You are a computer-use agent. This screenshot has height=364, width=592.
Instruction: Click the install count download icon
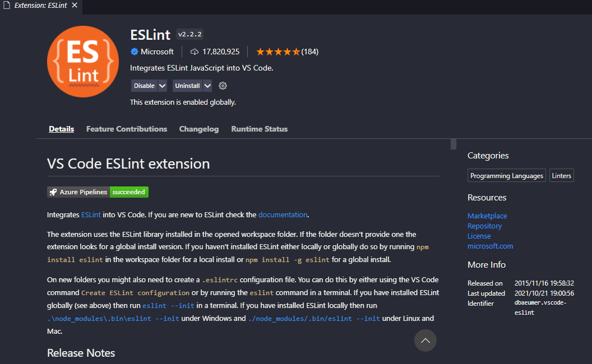195,52
